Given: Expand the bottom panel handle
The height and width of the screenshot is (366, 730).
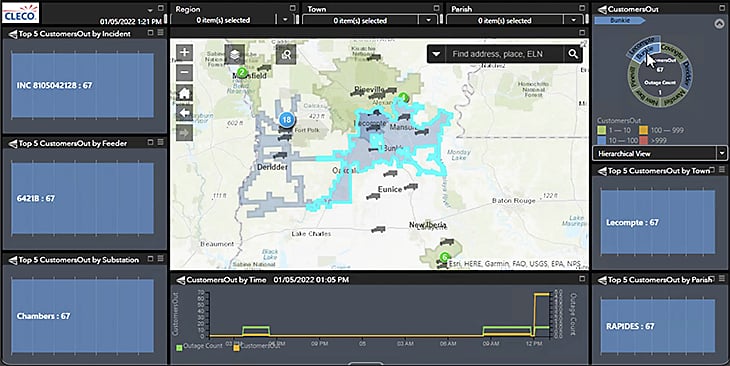Looking at the screenshot, I should pos(365,364).
